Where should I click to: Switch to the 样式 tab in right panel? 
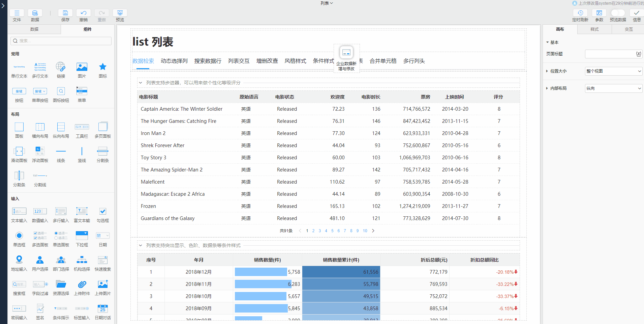[x=594, y=29]
